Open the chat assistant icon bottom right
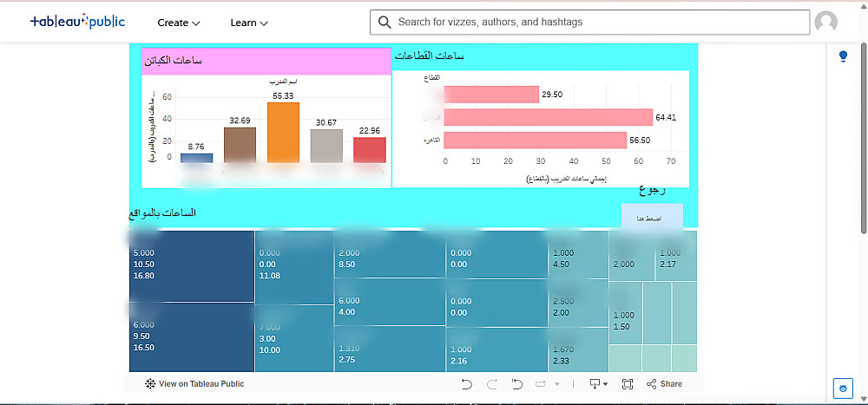 pyautogui.click(x=843, y=389)
